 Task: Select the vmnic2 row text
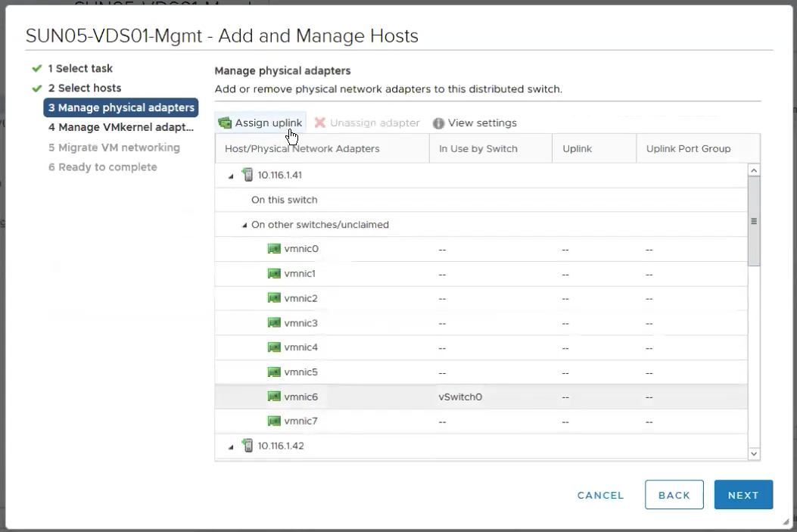301,298
